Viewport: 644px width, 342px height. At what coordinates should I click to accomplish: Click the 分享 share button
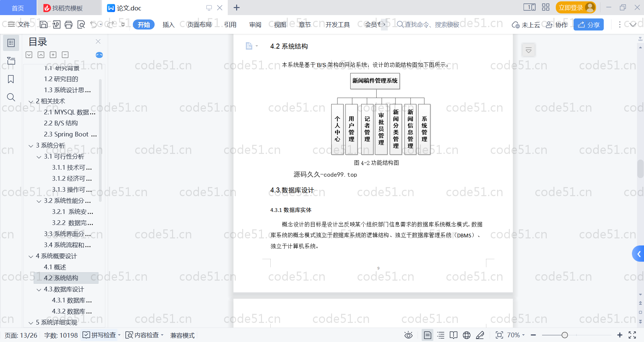point(589,24)
